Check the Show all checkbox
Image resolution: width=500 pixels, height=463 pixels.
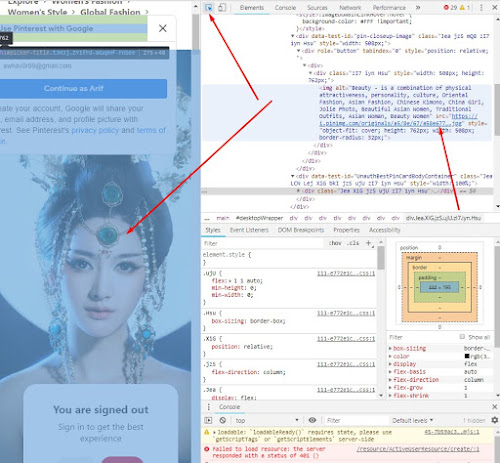click(462, 337)
